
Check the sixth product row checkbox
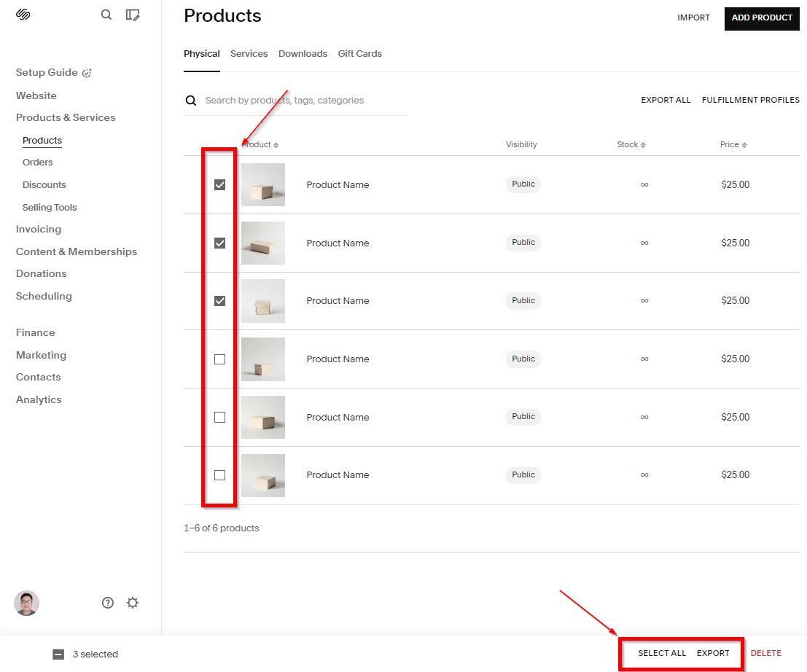[219, 475]
